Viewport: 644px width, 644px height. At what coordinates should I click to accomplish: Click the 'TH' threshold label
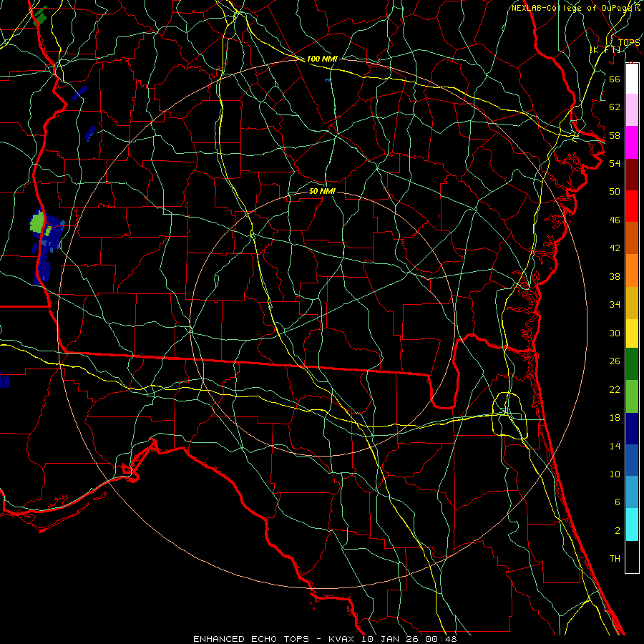pyautogui.click(x=615, y=559)
